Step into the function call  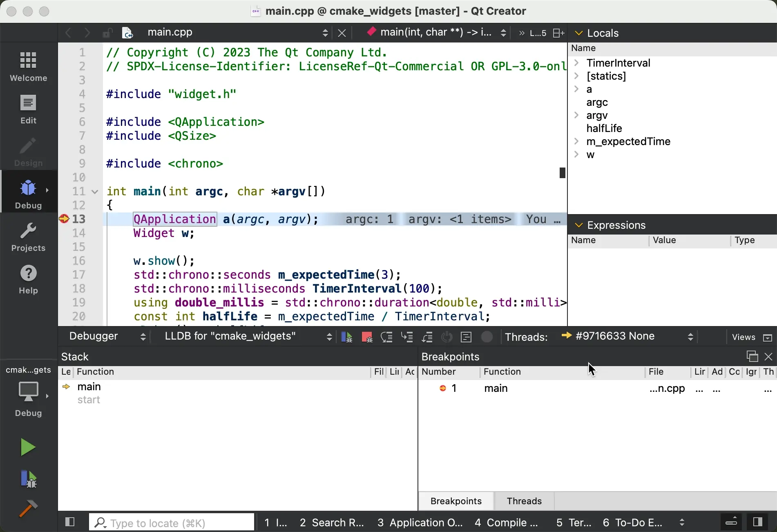(407, 336)
